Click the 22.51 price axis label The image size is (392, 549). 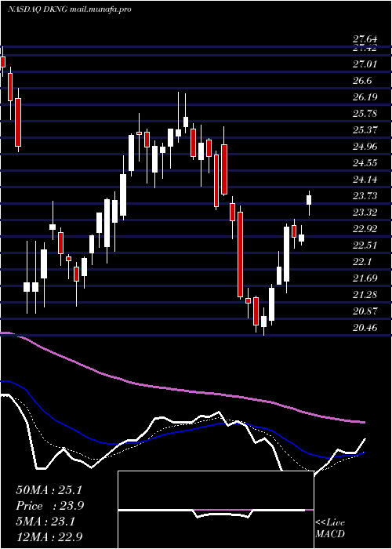(366, 245)
